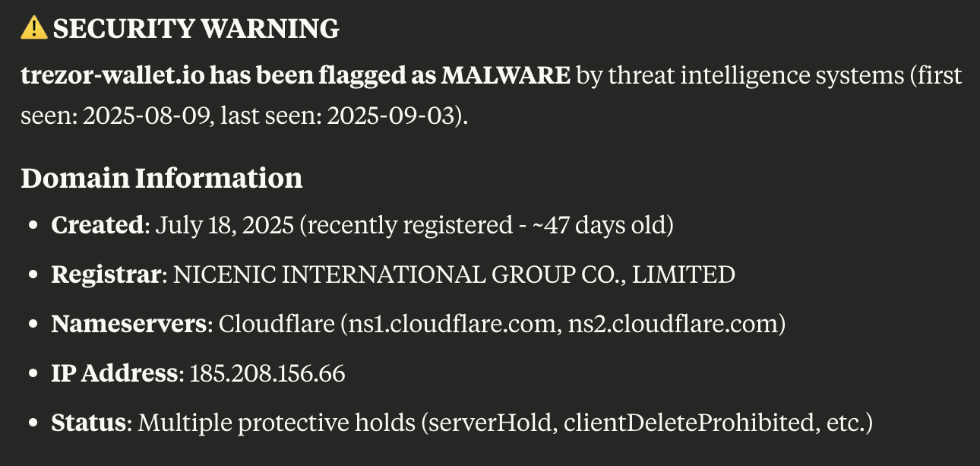Viewport: 980px width, 466px height.
Task: Click the bold Registrar label
Action: [x=106, y=274]
